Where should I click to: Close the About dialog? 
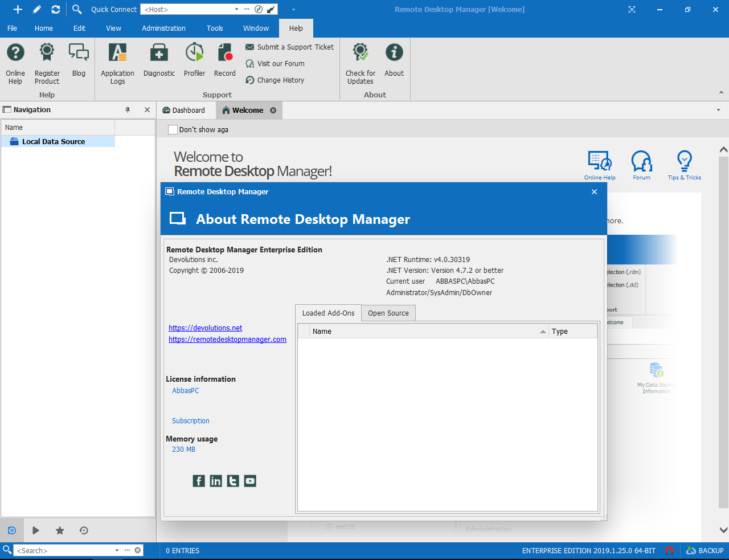[x=594, y=192]
